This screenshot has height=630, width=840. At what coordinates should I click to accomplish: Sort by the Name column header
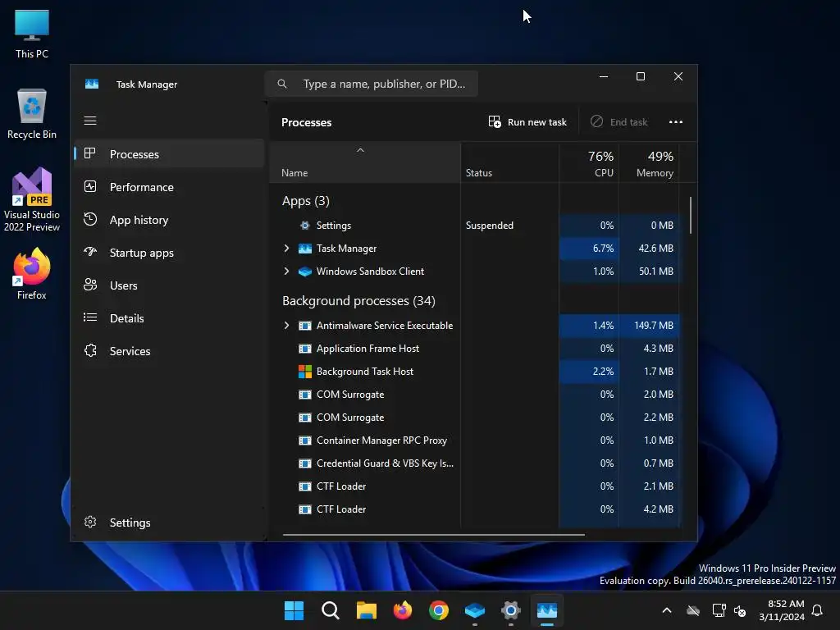click(365, 163)
